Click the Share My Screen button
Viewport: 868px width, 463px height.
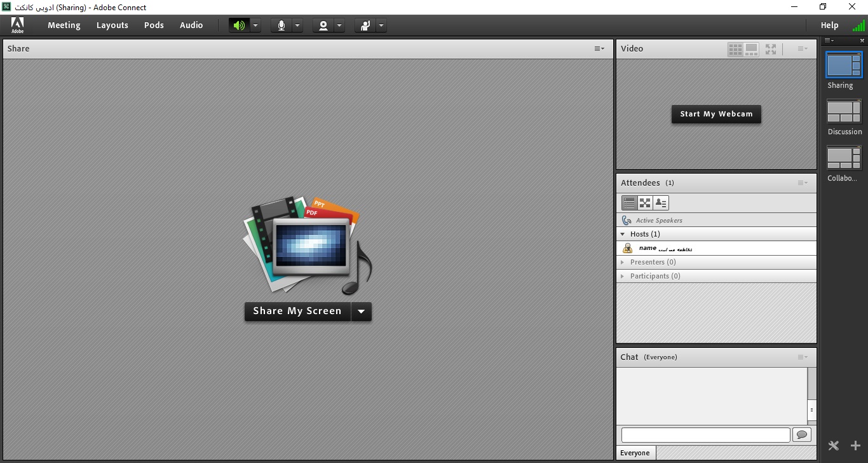297,311
